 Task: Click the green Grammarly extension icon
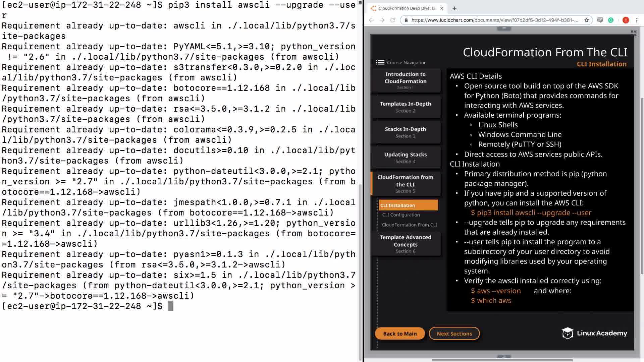[611, 20]
